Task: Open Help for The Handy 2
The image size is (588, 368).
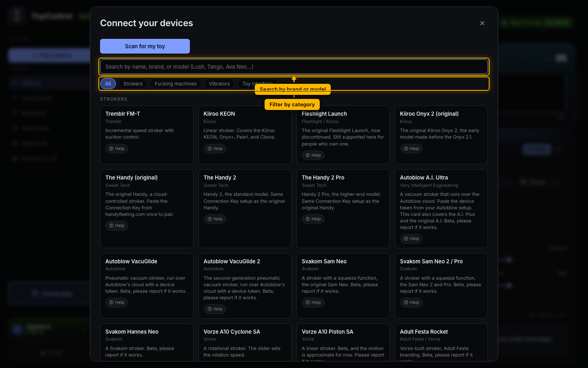Action: pyautogui.click(x=215, y=219)
